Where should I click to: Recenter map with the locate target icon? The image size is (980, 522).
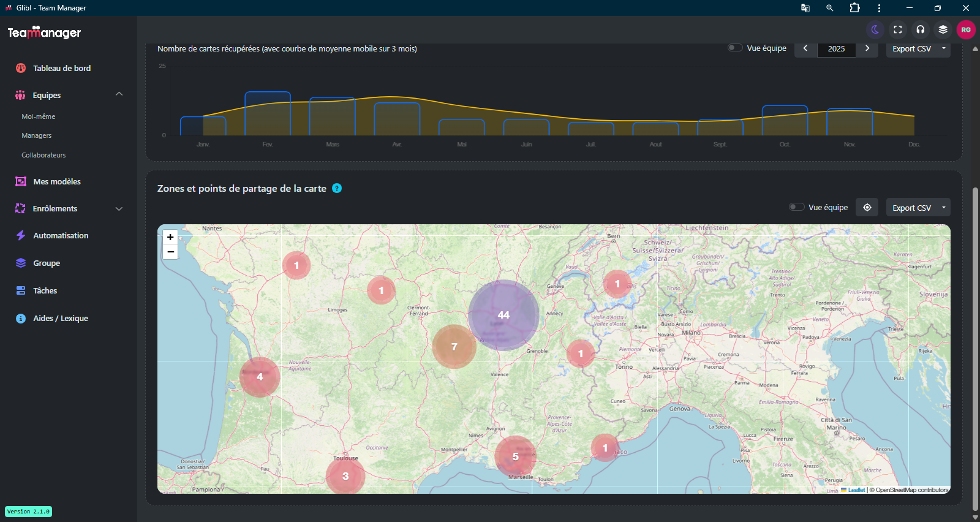coord(867,208)
